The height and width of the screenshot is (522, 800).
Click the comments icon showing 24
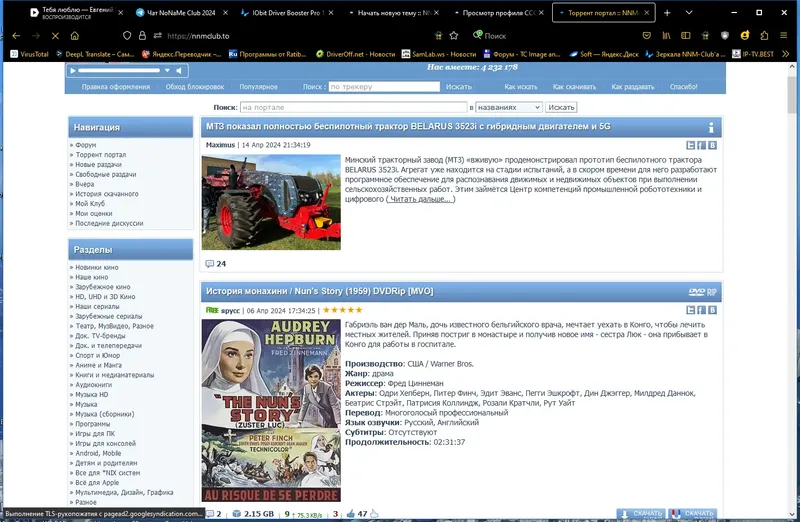click(209, 264)
